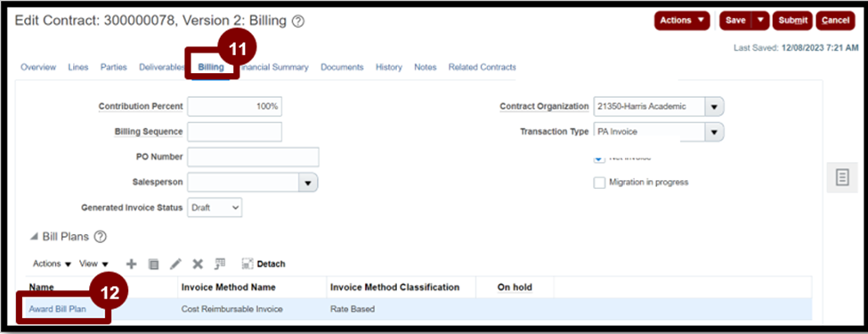Toggle the Migration in progress checkbox
The image size is (868, 334).
coord(599,183)
